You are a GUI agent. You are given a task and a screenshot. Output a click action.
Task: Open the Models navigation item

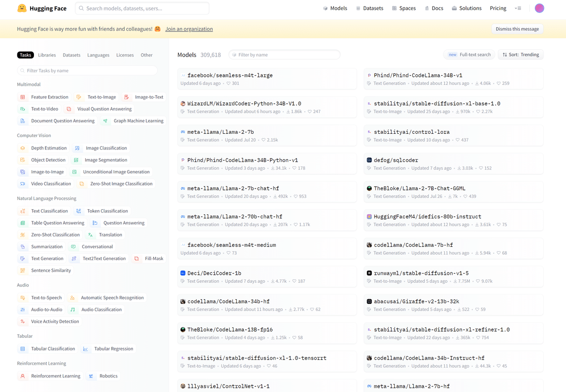[335, 8]
